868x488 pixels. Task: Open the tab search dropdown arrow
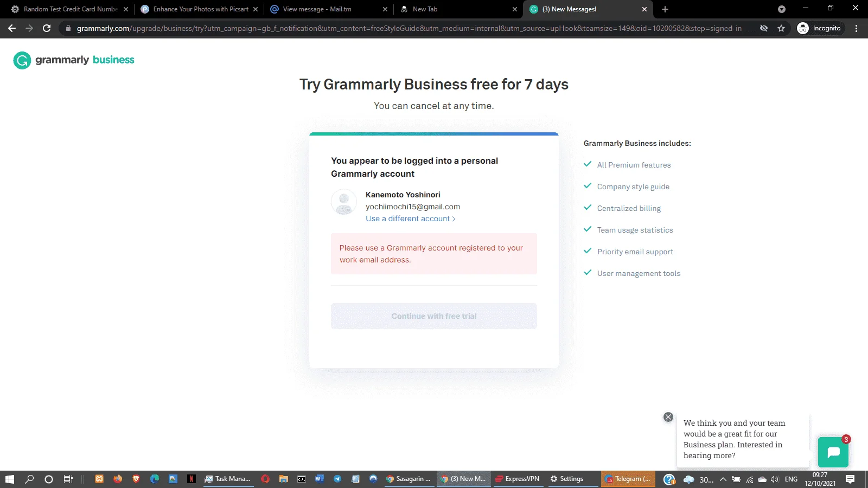tap(782, 9)
